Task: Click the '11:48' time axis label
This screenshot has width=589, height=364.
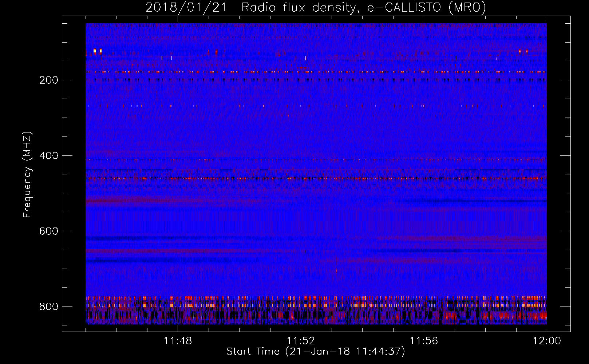Action: tap(178, 341)
